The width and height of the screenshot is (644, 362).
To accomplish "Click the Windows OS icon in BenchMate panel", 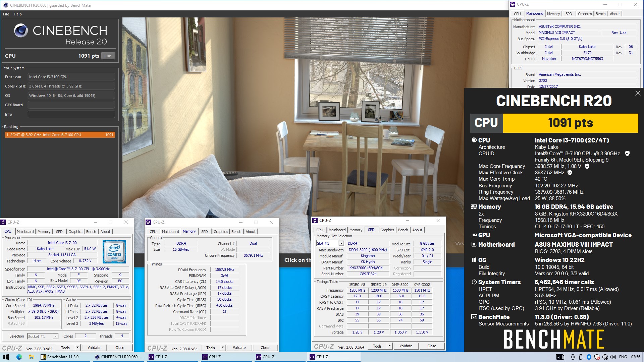I will tap(474, 260).
